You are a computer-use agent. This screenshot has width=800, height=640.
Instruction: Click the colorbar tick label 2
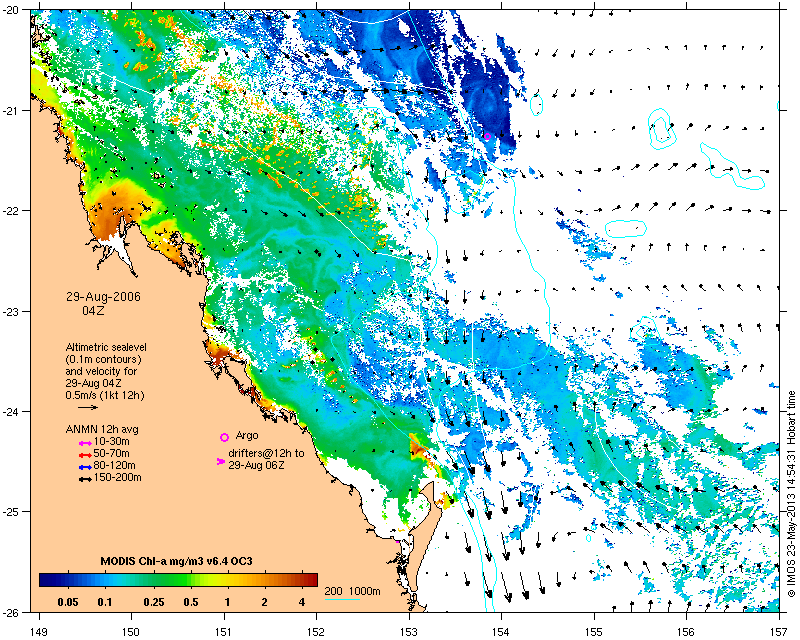264,602
